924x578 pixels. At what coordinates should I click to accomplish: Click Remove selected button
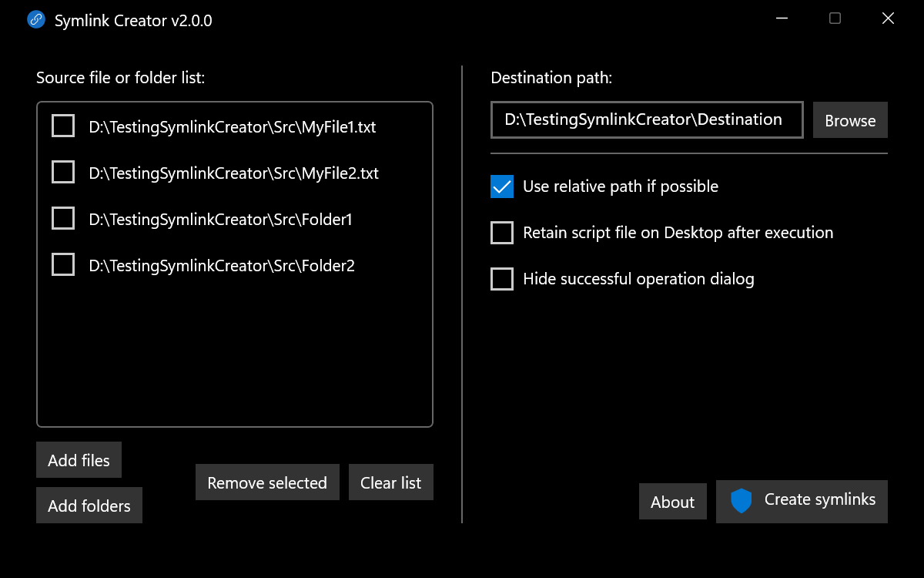[267, 482]
